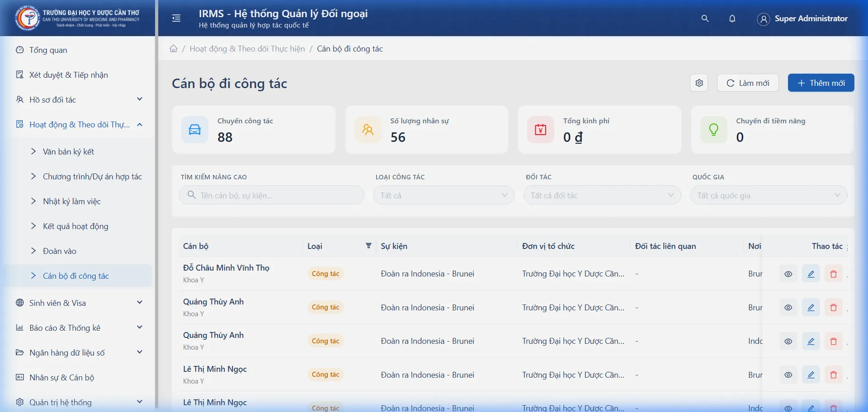Open the Đối tác filter dropdown
868x412 pixels.
(602, 195)
